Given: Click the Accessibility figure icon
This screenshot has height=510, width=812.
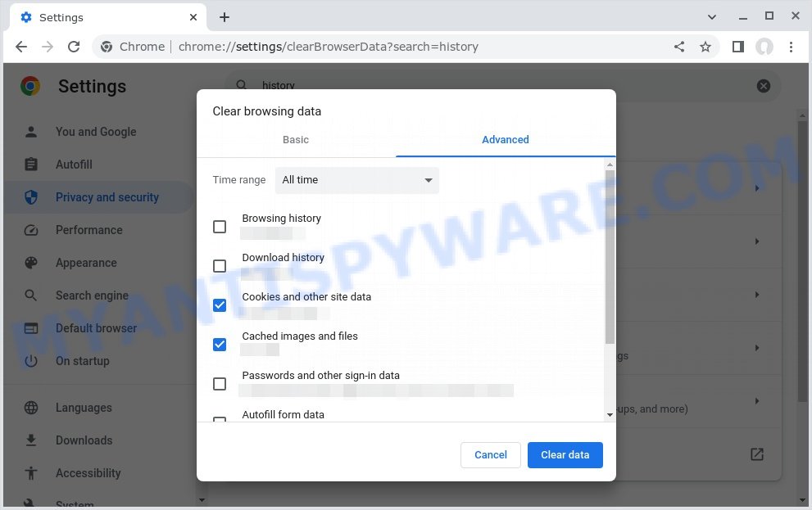Looking at the screenshot, I should (x=31, y=473).
